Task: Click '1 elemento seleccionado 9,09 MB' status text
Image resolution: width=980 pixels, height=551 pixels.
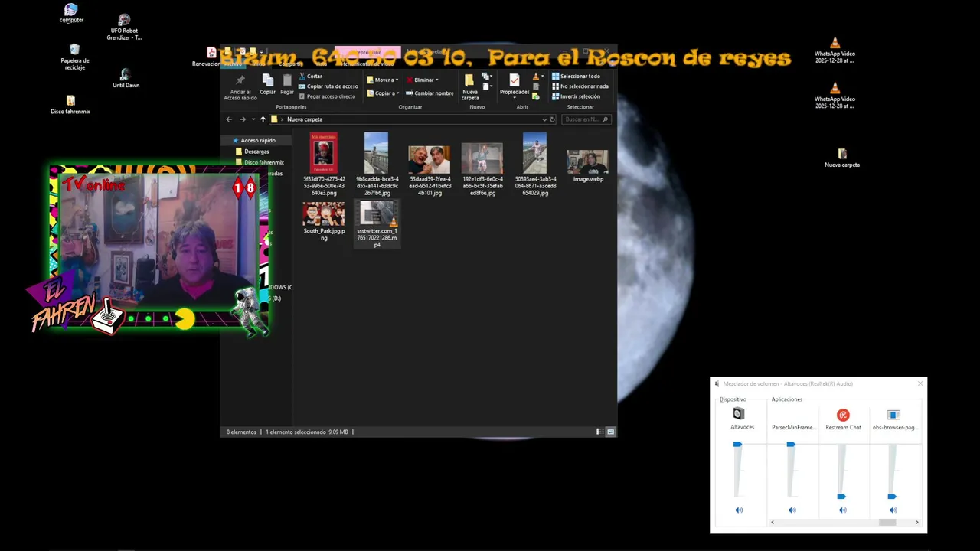Action: [x=307, y=432]
